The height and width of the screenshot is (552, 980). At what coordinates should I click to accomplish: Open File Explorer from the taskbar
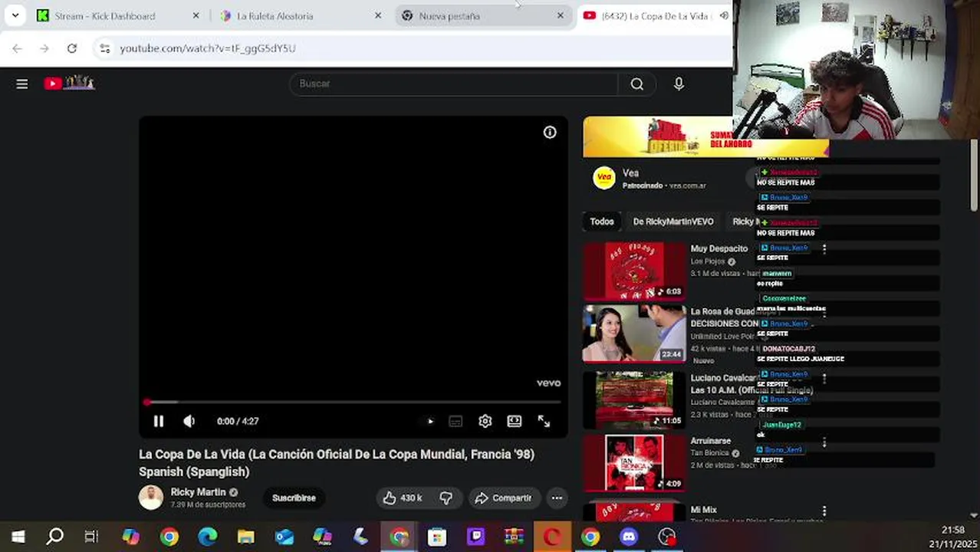click(245, 537)
